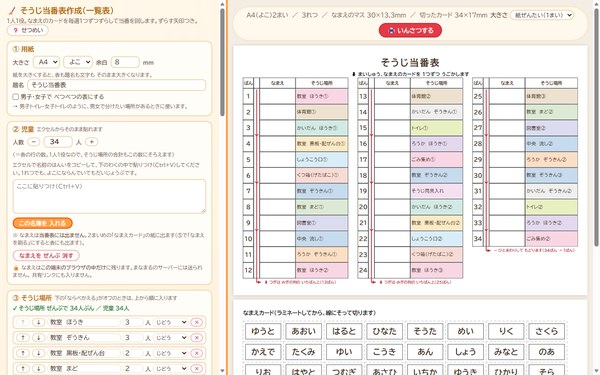Open the せつめい help button
The image size is (600, 375).
click(x=28, y=30)
